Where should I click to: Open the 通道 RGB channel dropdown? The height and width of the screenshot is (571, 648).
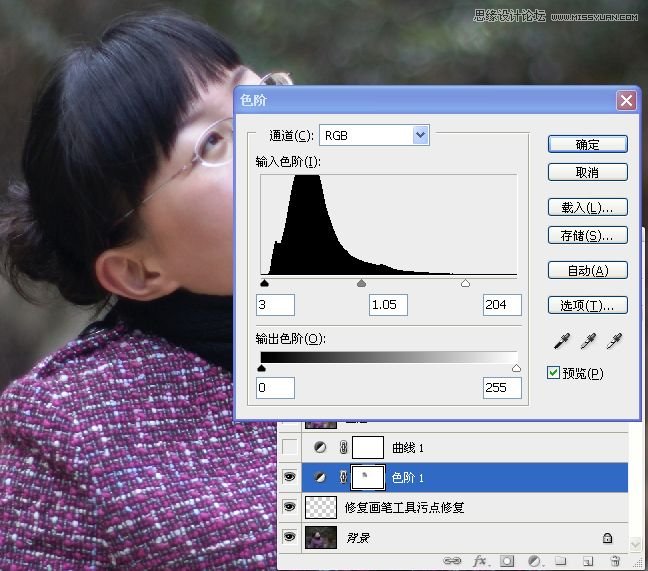point(374,135)
